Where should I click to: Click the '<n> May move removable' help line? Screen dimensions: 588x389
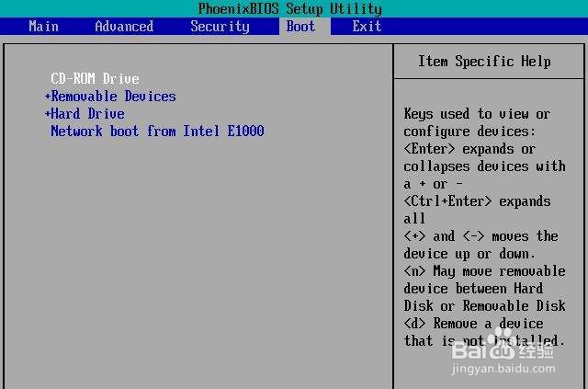pyautogui.click(x=484, y=270)
